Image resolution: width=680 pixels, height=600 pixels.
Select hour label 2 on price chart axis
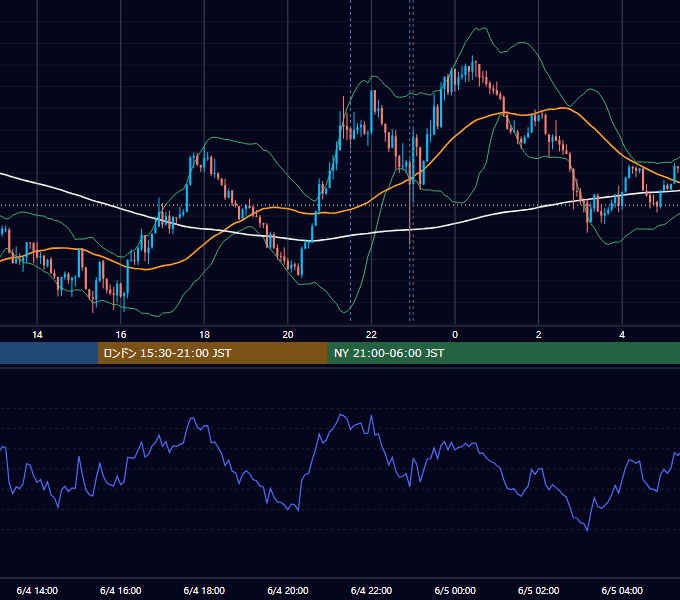tap(538, 335)
